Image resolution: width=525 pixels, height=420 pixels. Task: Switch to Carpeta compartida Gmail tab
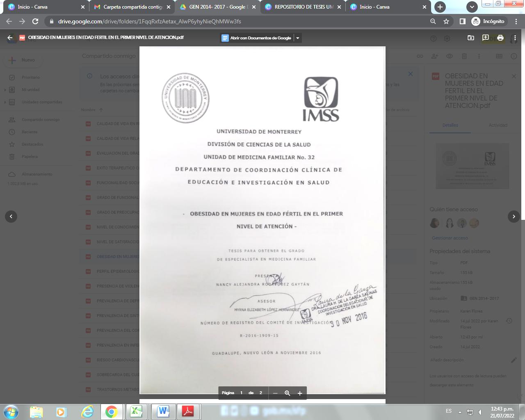coord(132,7)
